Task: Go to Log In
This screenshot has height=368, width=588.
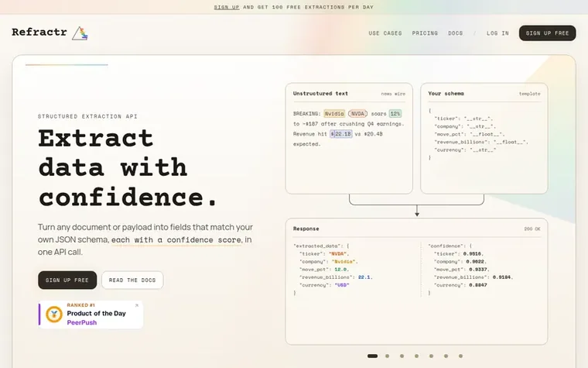Action: (x=497, y=33)
